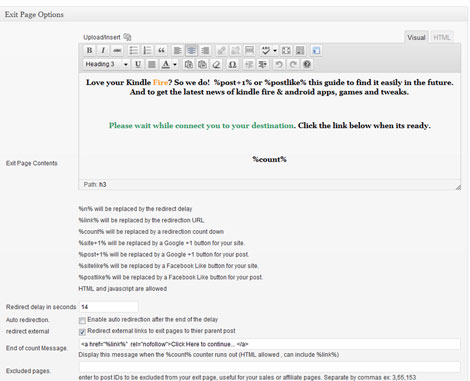Click the last blue icon in top toolbar row

[316, 50]
